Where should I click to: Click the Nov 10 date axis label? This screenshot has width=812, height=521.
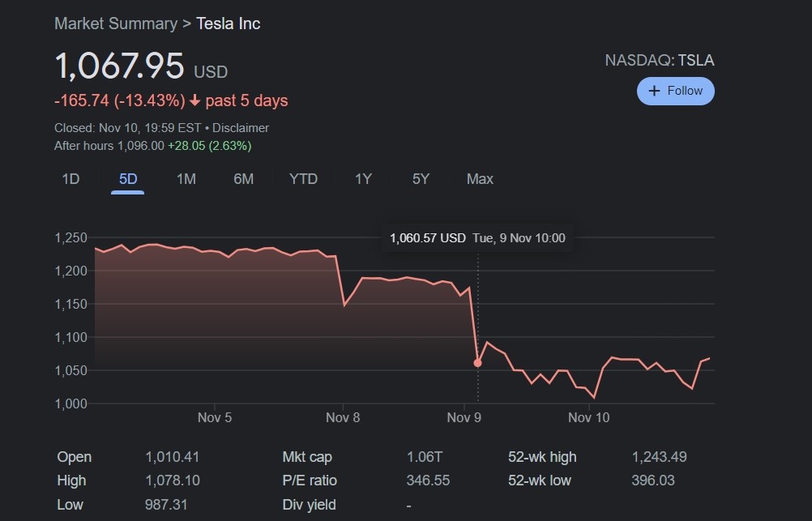coord(588,417)
